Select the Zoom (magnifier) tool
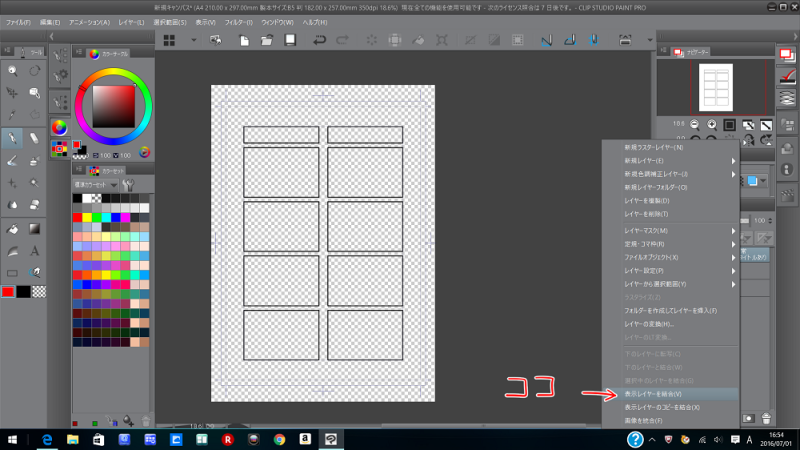Image resolution: width=800 pixels, height=450 pixels. click(x=12, y=71)
